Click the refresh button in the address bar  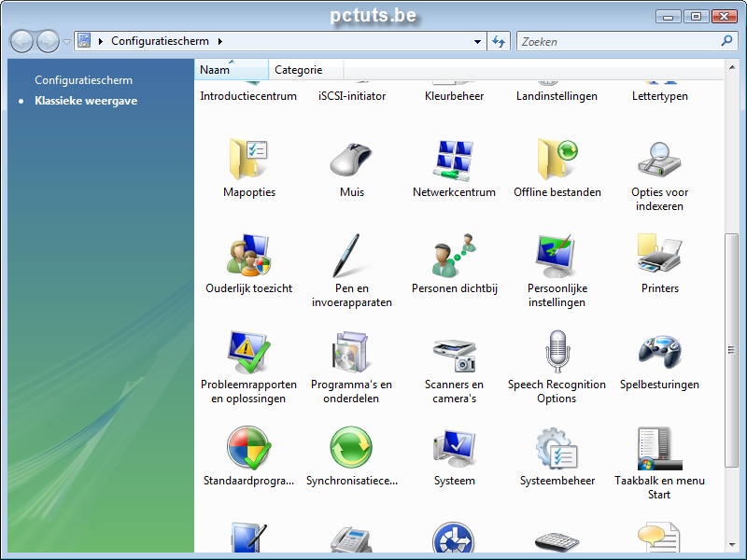(498, 41)
